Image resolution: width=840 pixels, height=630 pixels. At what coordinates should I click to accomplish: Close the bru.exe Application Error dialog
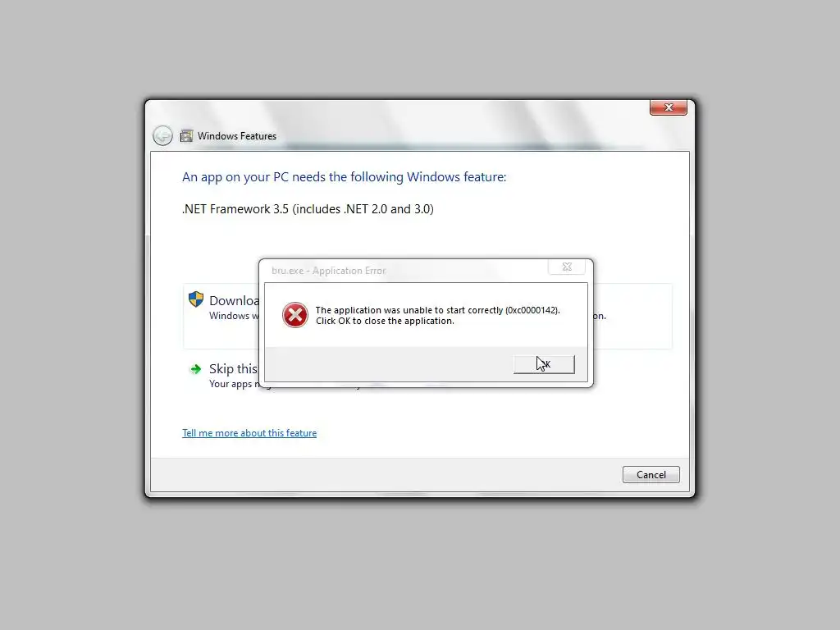[567, 267]
